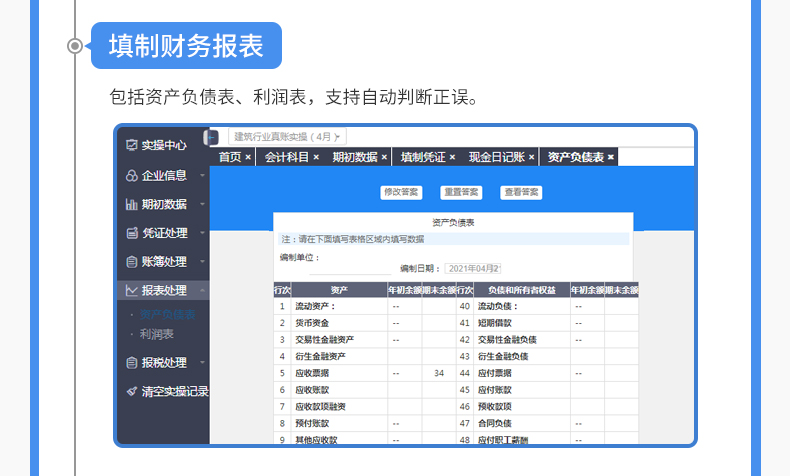Switch to the 现金日记账 tab
Viewport: 790px width, 476px height.
pyautogui.click(x=497, y=157)
